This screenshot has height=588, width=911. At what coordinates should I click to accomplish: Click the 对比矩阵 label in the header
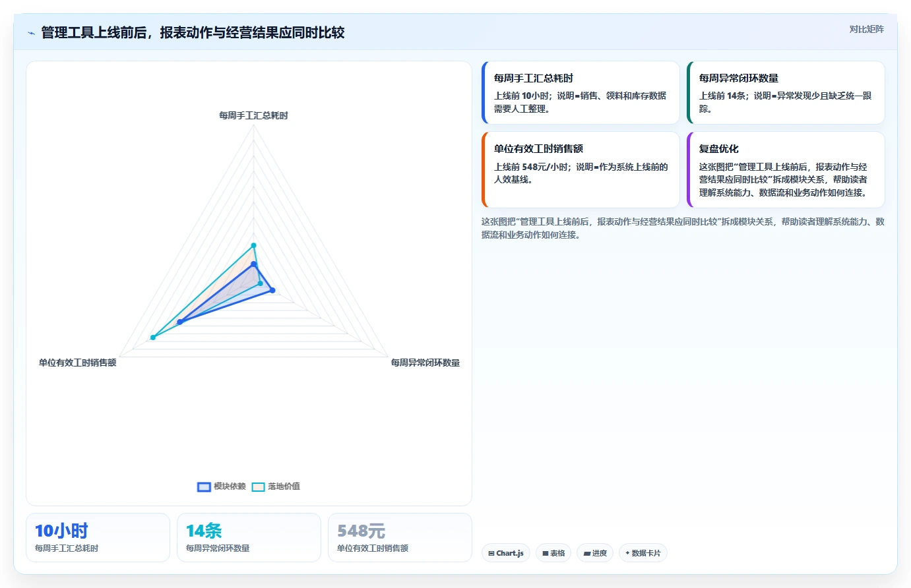coord(866,29)
